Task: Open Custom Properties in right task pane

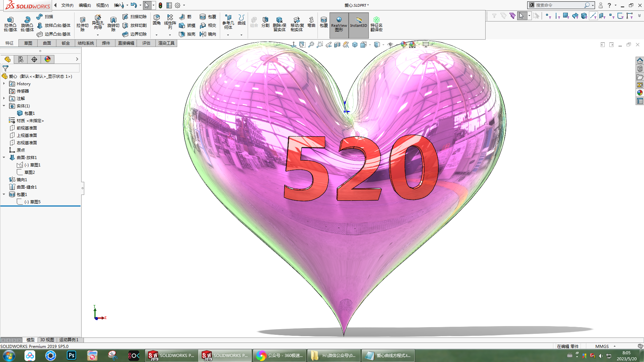Action: 640,101
